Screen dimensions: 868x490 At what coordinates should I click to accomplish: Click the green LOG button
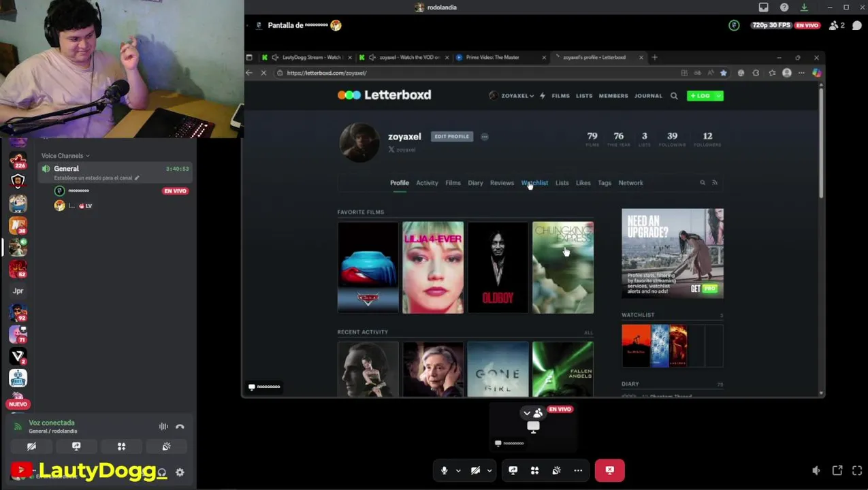tap(700, 96)
